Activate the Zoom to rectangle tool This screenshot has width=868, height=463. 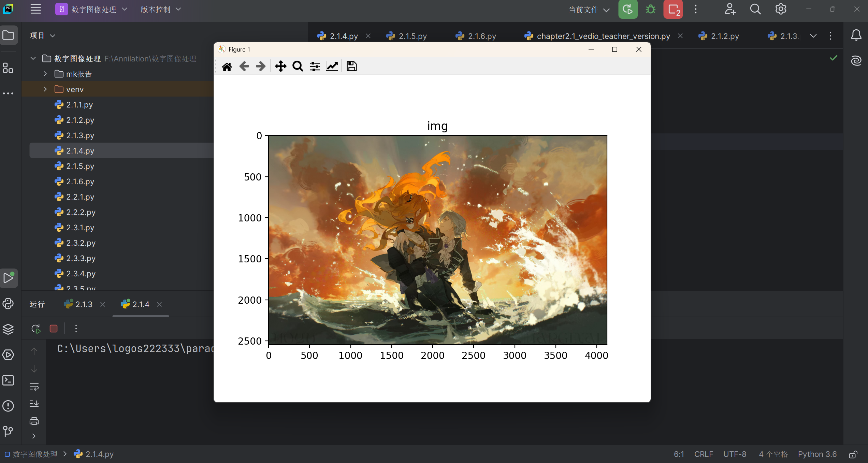click(298, 66)
